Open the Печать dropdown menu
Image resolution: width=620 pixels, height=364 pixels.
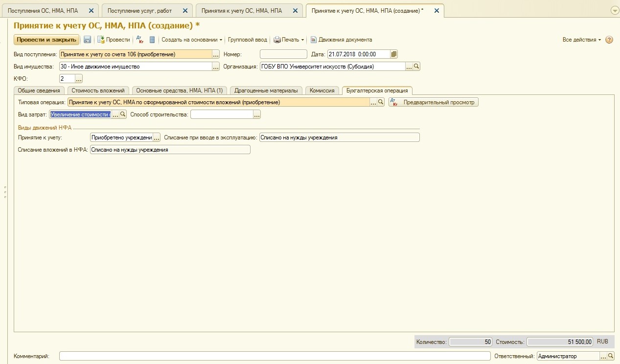(x=289, y=40)
